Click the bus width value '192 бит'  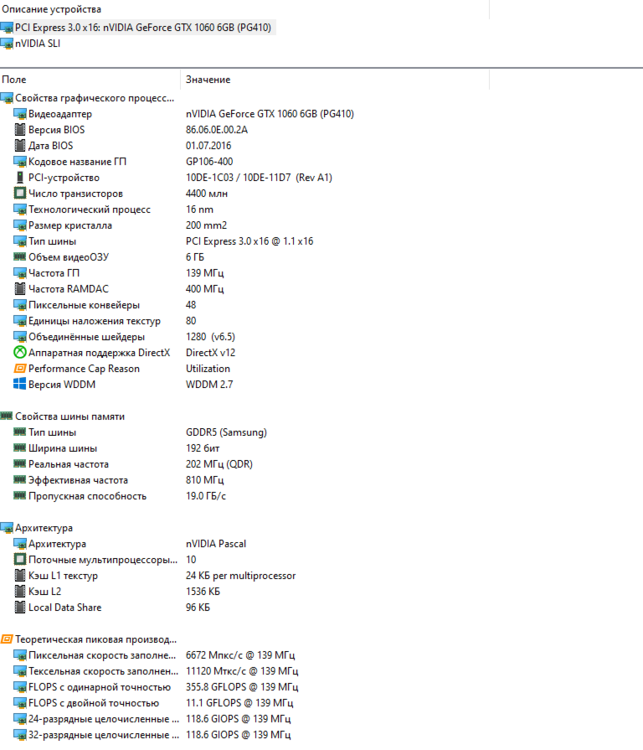point(203,448)
